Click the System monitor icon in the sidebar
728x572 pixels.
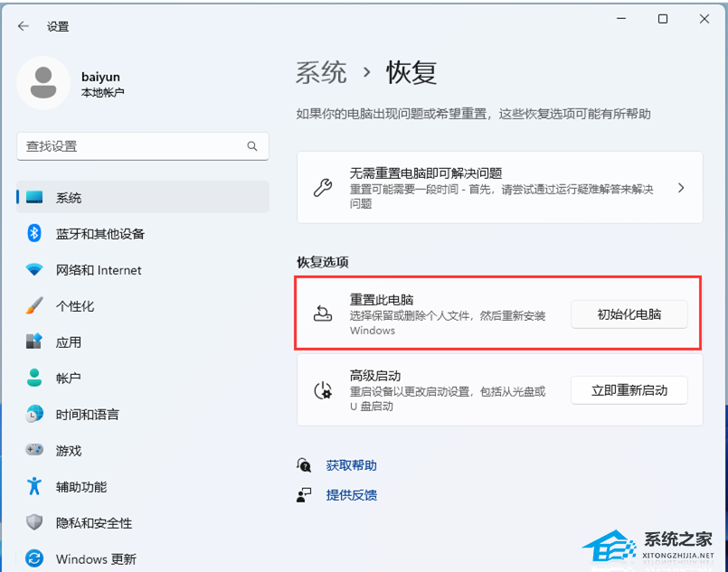coord(34,197)
